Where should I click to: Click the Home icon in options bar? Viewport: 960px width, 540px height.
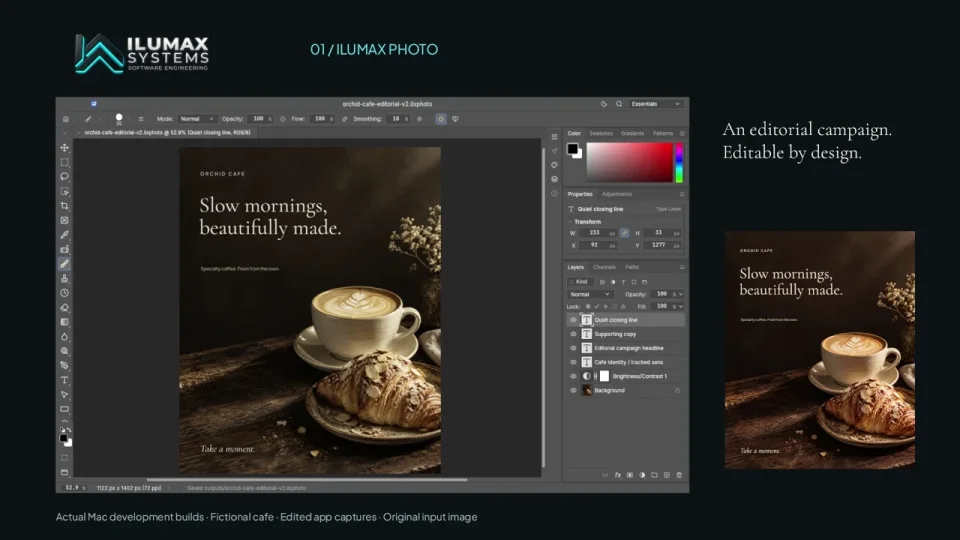pyautogui.click(x=66, y=119)
